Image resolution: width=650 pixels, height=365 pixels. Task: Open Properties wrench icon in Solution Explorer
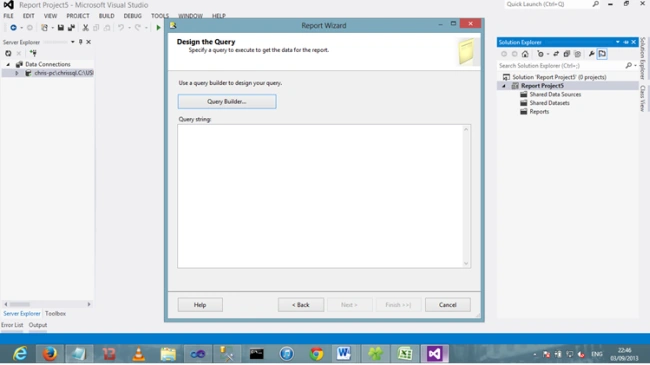pyautogui.click(x=592, y=54)
